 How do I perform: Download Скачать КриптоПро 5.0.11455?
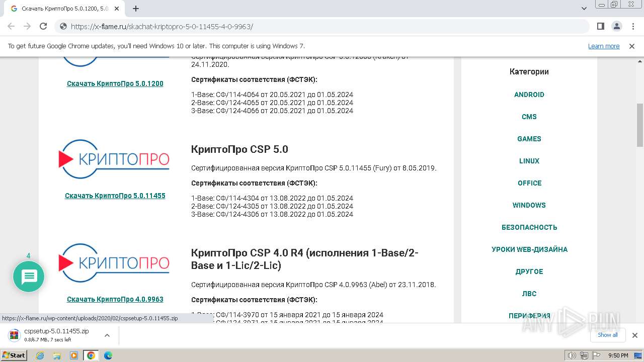tap(115, 196)
